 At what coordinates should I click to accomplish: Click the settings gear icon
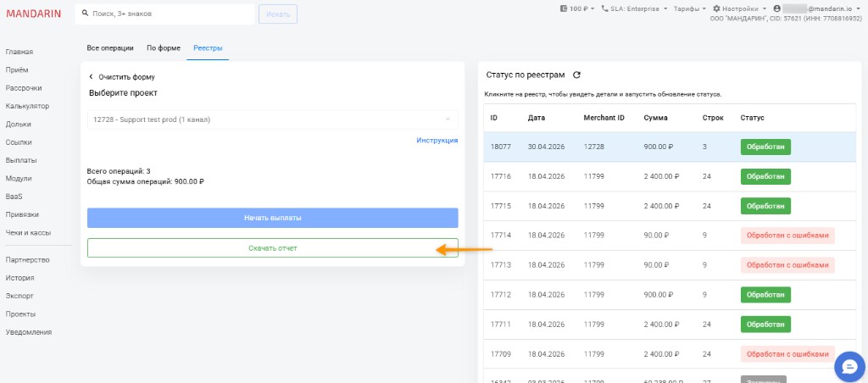(x=716, y=8)
